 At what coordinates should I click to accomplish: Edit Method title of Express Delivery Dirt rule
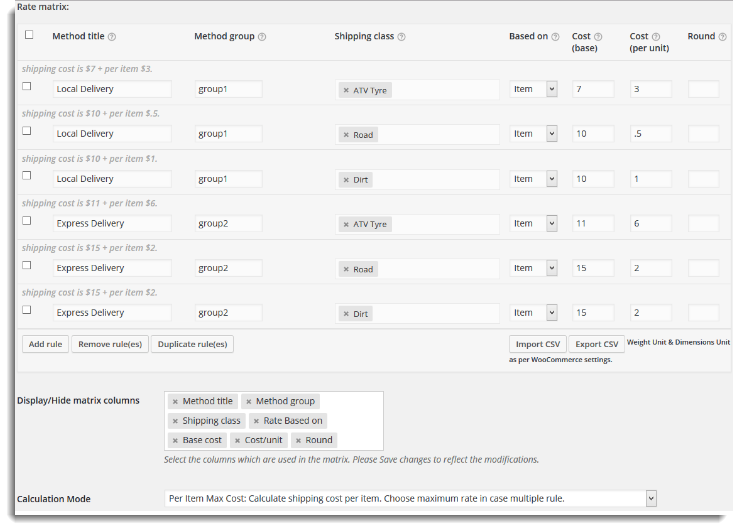coord(112,313)
